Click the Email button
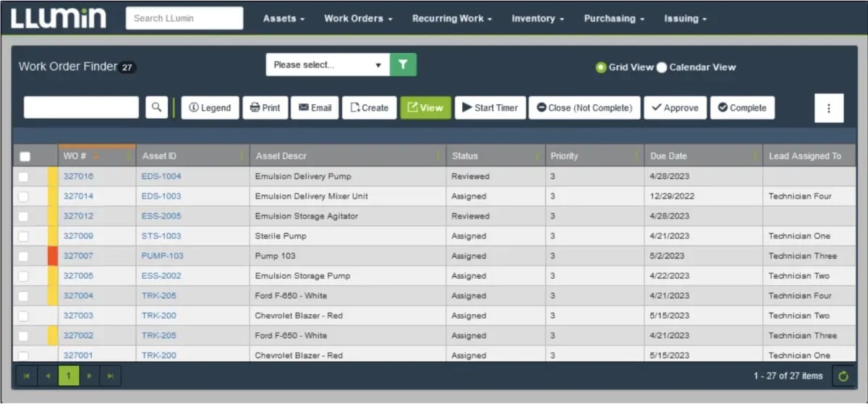Viewport: 868px width, 404px height. point(315,108)
